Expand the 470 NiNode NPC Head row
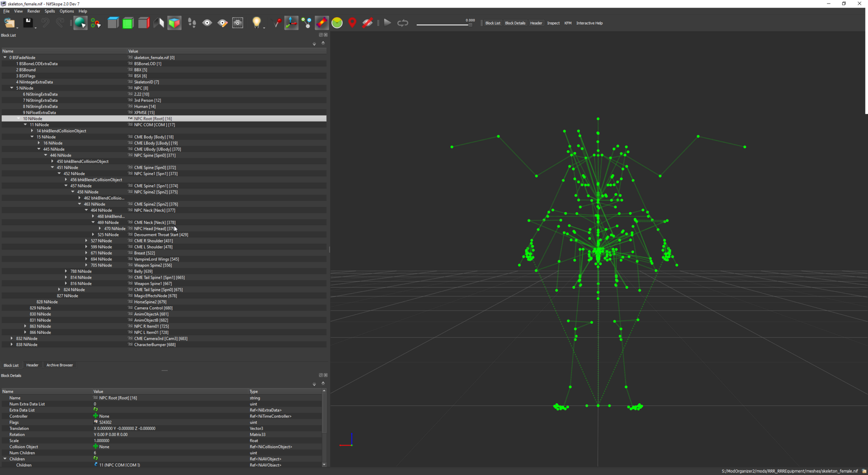 coord(100,228)
